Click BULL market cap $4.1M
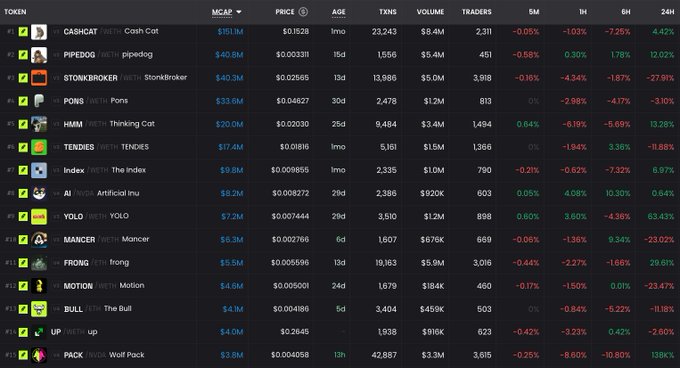 [233, 309]
